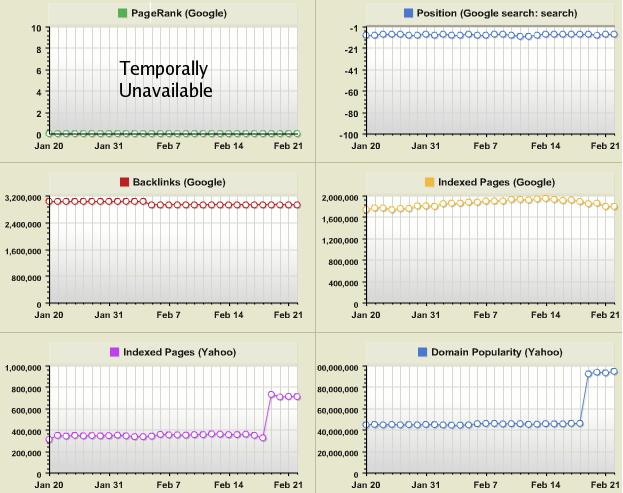
Task: Click the first Indexed Pages Yahoo data point
Action: (x=49, y=440)
